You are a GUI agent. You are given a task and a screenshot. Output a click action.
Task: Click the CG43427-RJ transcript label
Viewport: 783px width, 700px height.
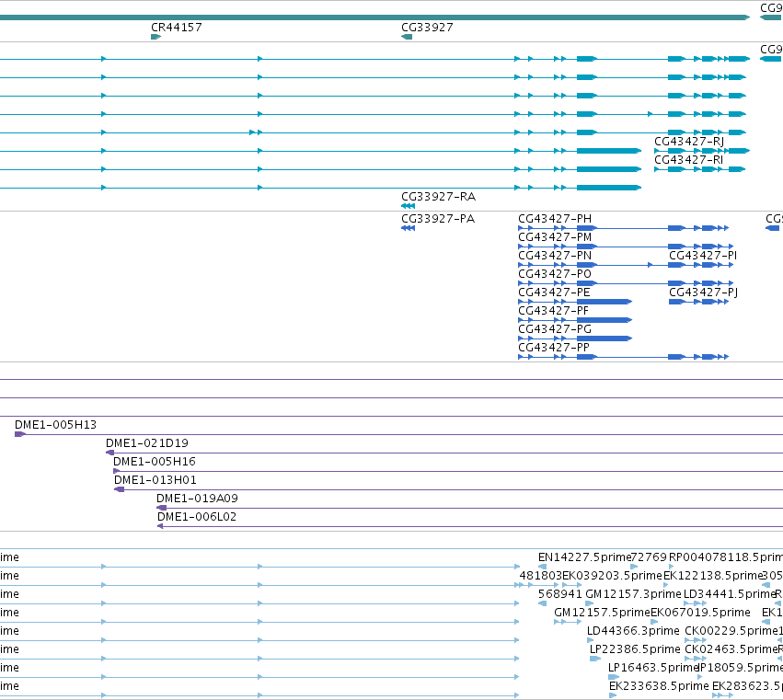689,142
